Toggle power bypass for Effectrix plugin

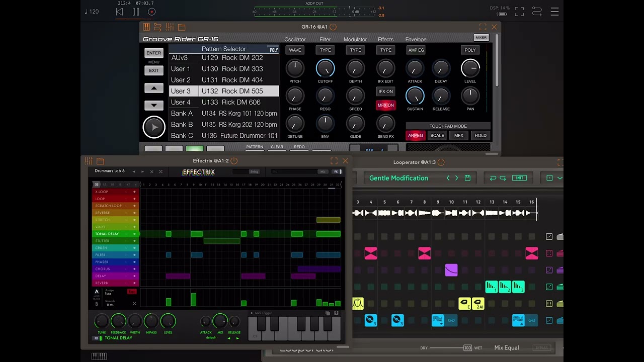tap(234, 161)
